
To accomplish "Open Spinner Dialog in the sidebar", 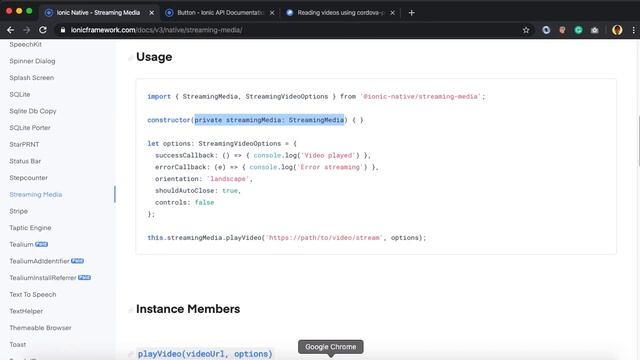I will coord(32,61).
